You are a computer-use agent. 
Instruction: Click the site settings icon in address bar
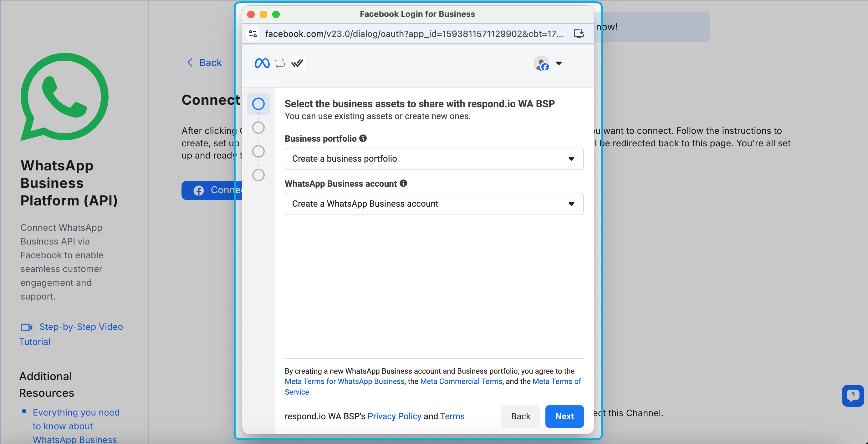(x=253, y=34)
